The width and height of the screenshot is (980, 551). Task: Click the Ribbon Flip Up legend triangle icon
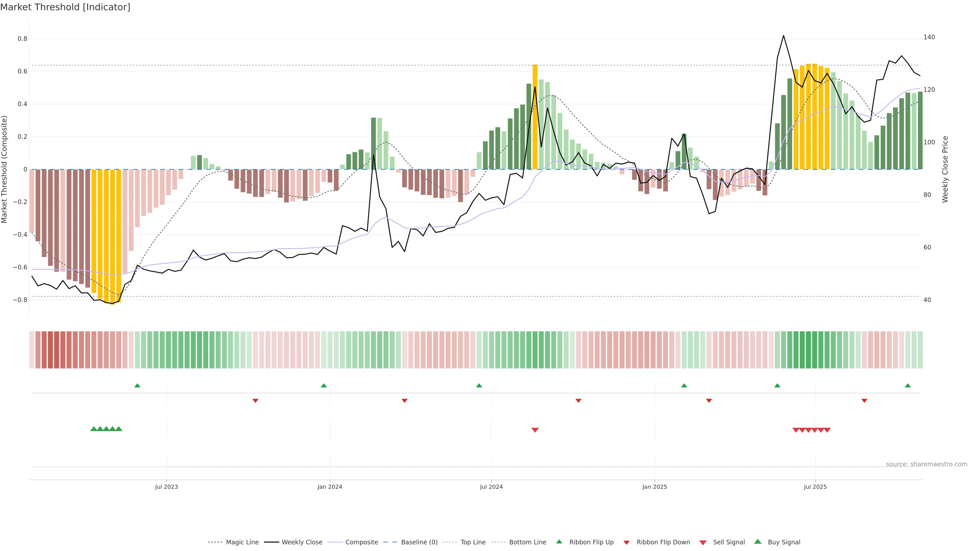559,542
